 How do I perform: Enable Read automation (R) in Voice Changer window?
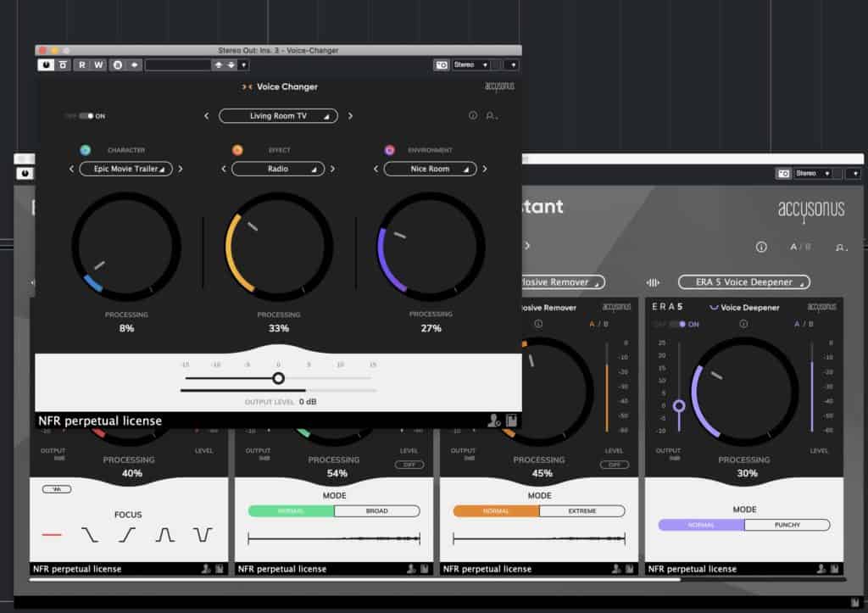(82, 64)
